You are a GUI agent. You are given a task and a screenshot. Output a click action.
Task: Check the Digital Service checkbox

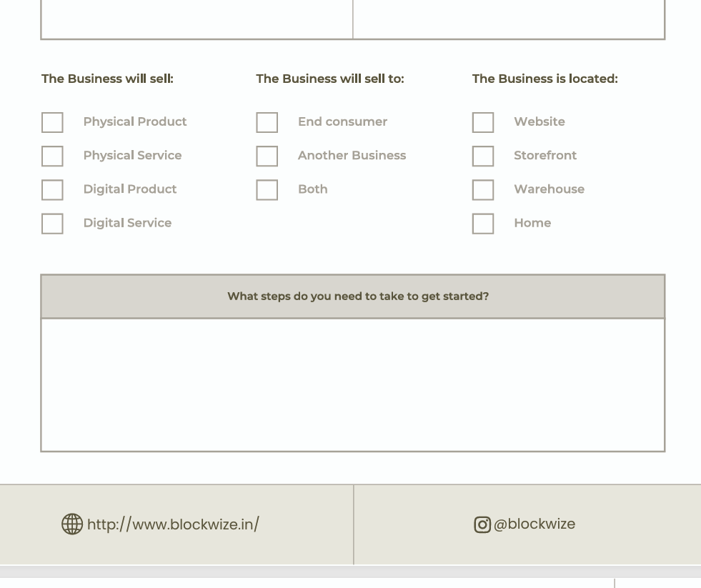[x=52, y=223]
